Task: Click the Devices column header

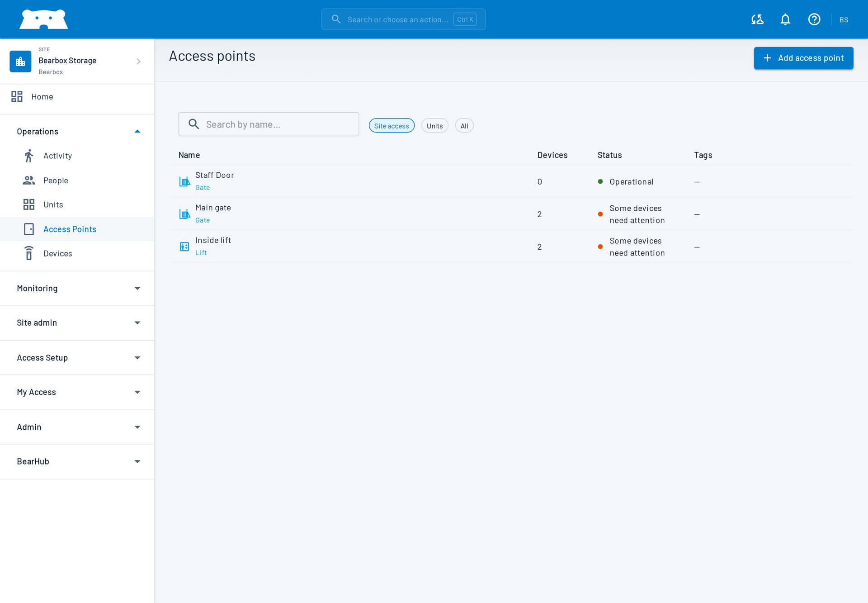Action: tap(552, 155)
